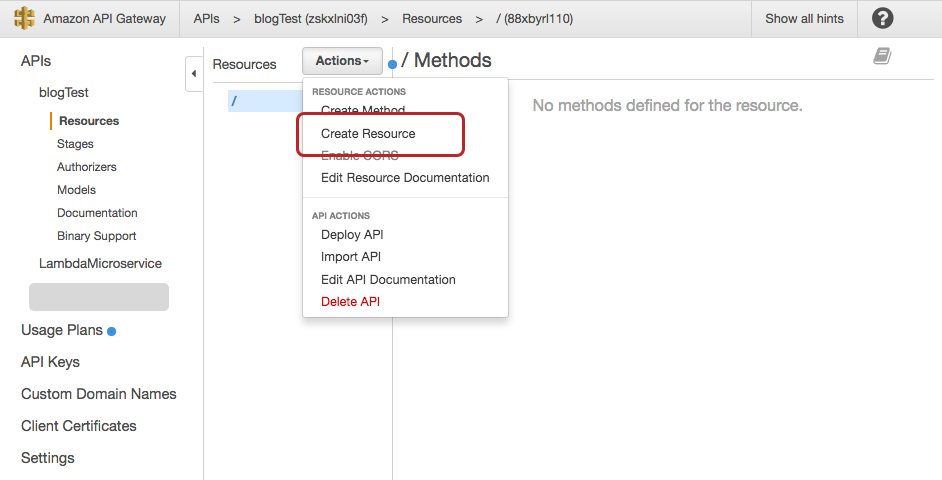Viewport: 942px width, 480px height.
Task: Select Deploy API from API actions
Action: click(x=352, y=235)
